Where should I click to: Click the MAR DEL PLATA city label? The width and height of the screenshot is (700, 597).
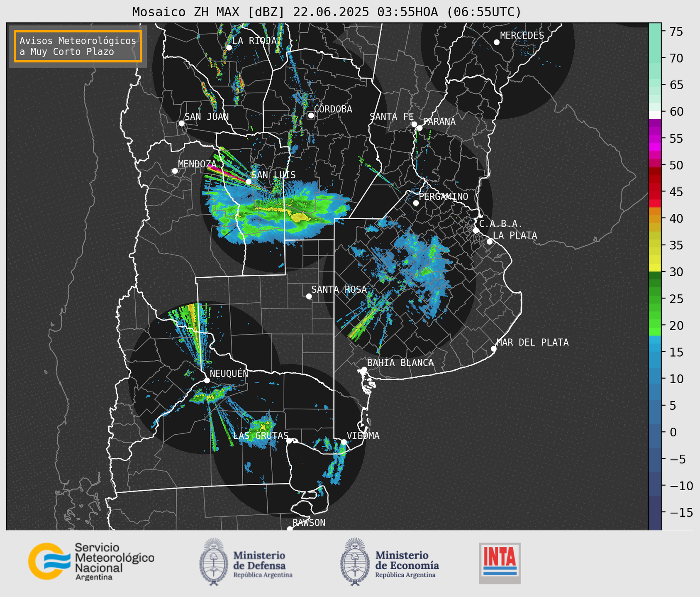point(532,343)
